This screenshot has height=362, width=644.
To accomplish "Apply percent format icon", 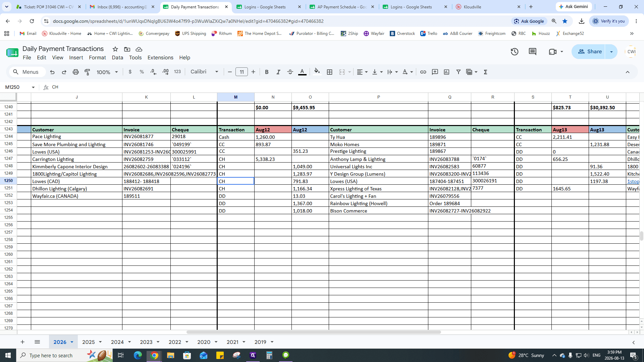I will [x=142, y=72].
